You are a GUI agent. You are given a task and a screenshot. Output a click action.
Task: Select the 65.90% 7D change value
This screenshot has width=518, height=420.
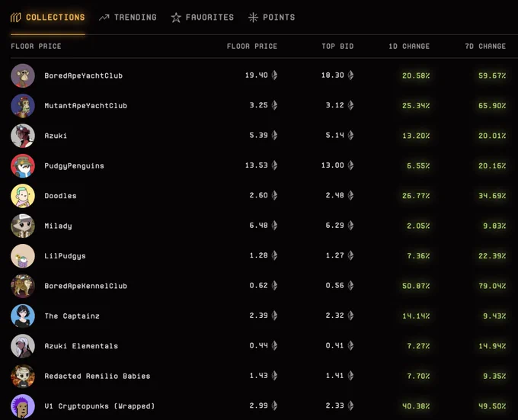click(x=492, y=106)
